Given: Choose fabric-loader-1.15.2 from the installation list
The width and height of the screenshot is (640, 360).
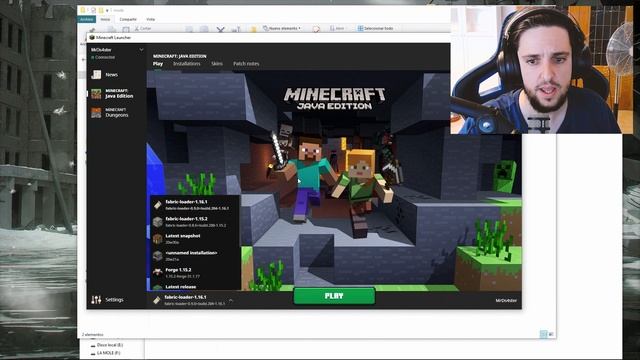Looking at the screenshot, I should pos(195,222).
